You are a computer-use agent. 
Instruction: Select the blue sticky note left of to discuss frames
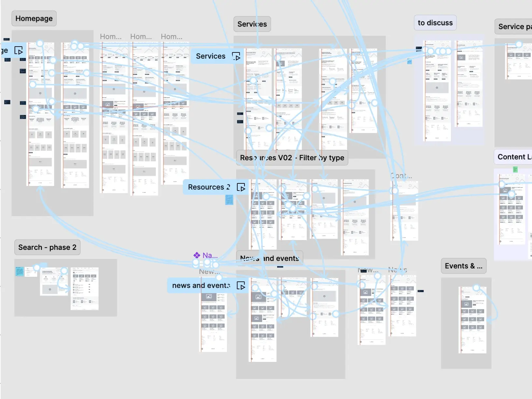[x=410, y=61]
